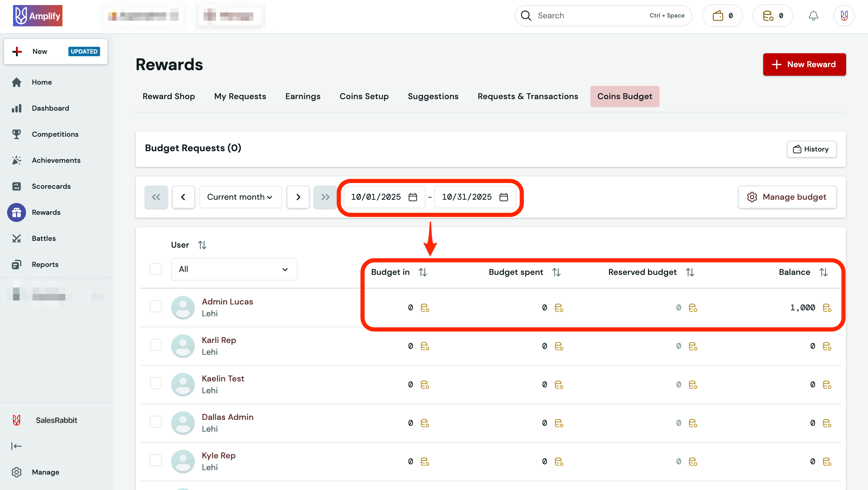Screen dimensions: 868x490
Task: Expand the Current month selector
Action: [x=241, y=197]
